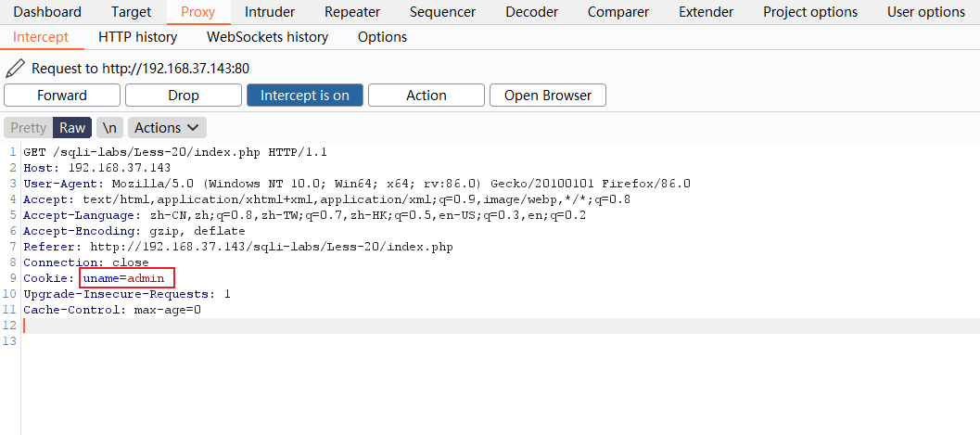Screen dimensions: 980x435
Task: Toggle the Intercept is on button
Action: point(305,95)
